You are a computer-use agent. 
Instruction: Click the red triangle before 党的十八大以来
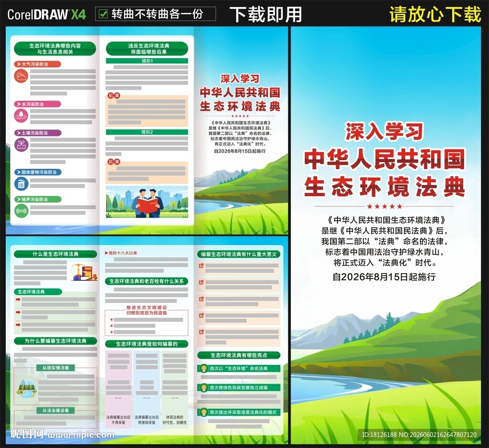click(106, 253)
